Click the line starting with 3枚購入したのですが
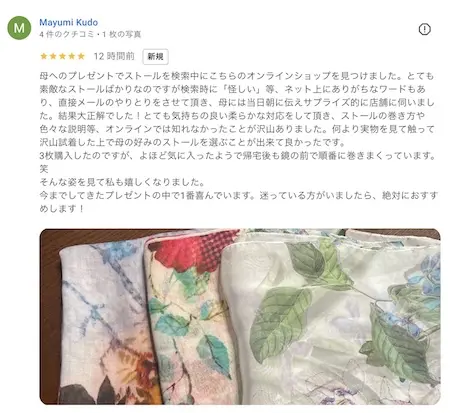The height and width of the screenshot is (413, 450). [x=238, y=156]
